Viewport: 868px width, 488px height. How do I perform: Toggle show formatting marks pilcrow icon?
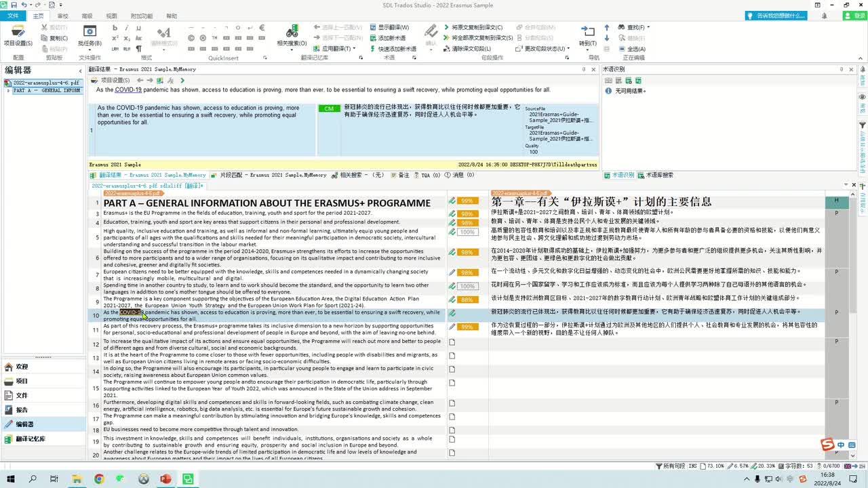pyautogui.click(x=138, y=49)
